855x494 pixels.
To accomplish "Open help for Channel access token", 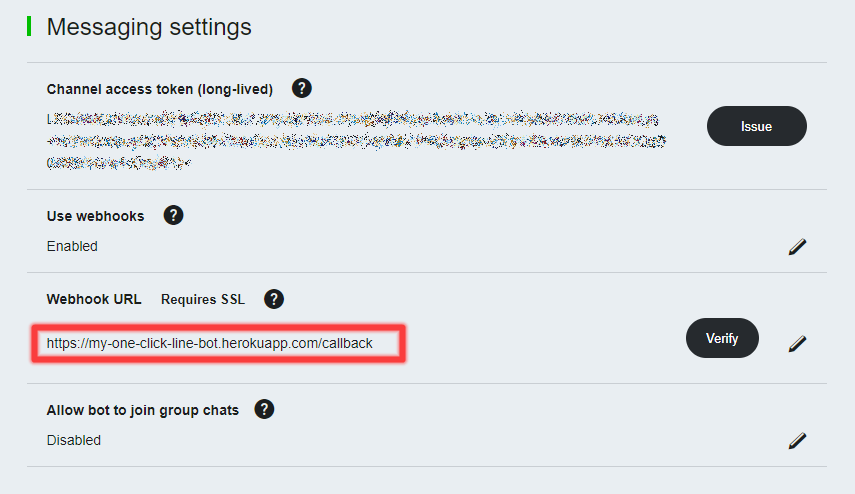I will [302, 88].
